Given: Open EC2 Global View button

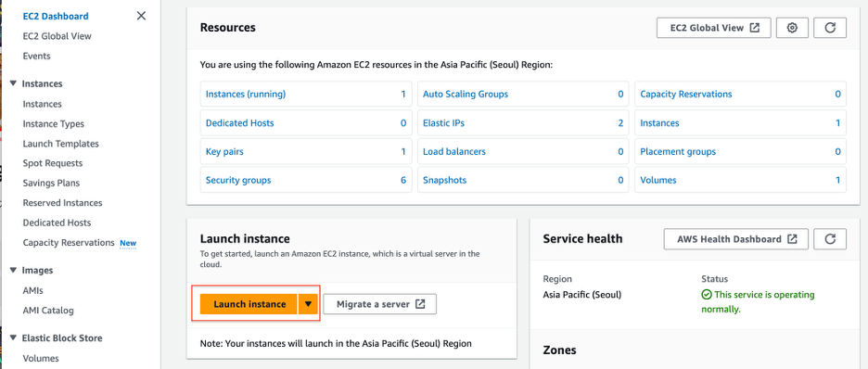Looking at the screenshot, I should (x=713, y=28).
